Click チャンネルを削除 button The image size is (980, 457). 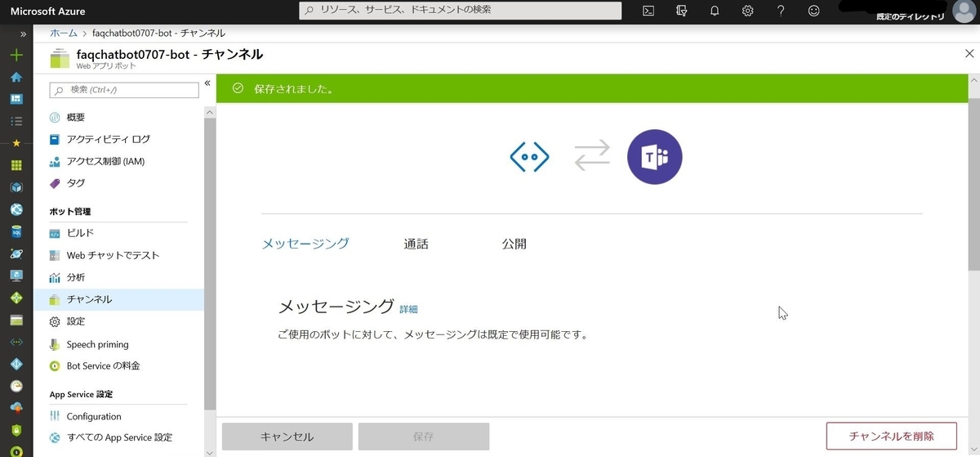click(891, 437)
